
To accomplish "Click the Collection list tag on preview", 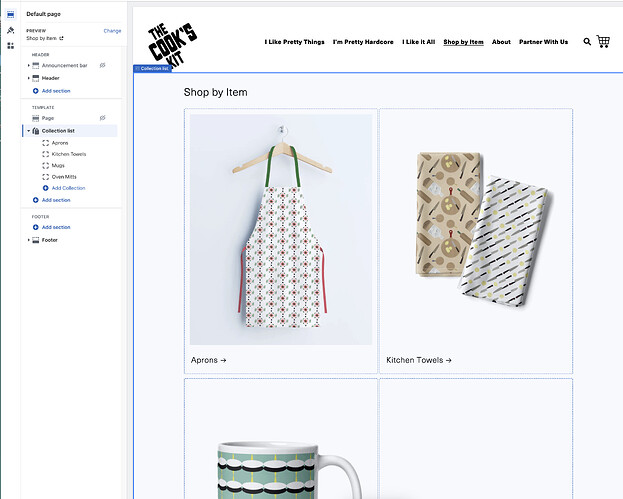I will point(153,69).
